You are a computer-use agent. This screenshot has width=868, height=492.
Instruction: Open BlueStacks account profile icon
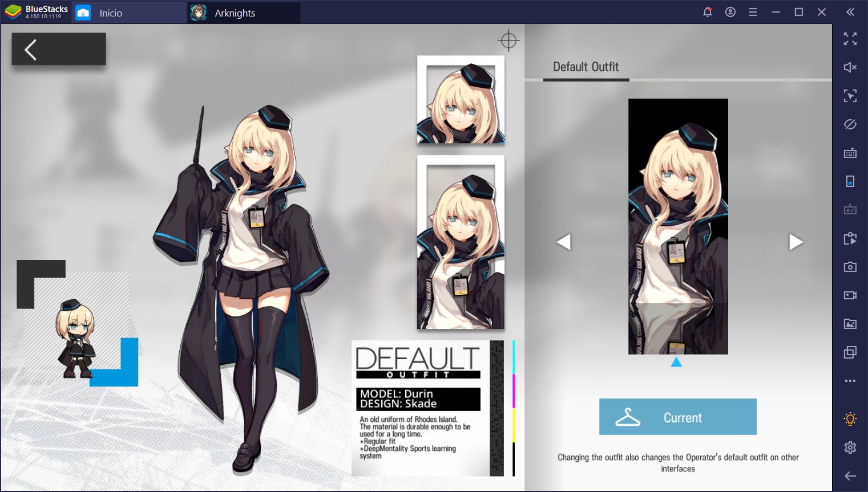point(730,12)
